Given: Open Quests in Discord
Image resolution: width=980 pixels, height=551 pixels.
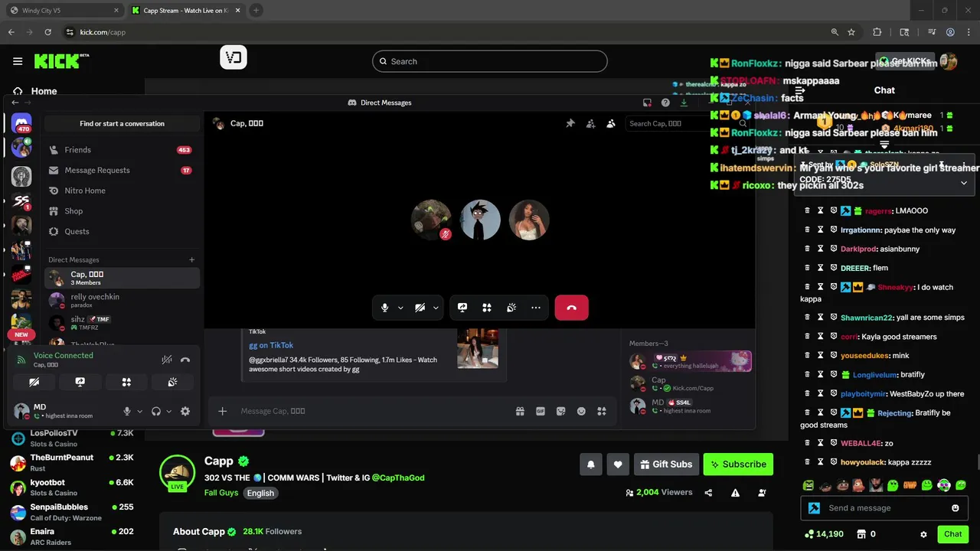Looking at the screenshot, I should pos(122,231).
